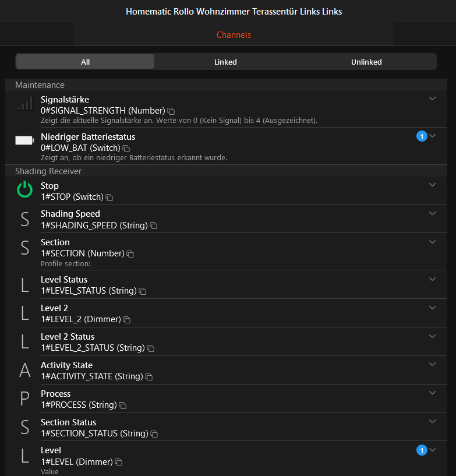Click the signal strength bars icon
Viewport: 456px width, 476px height.
pos(24,104)
